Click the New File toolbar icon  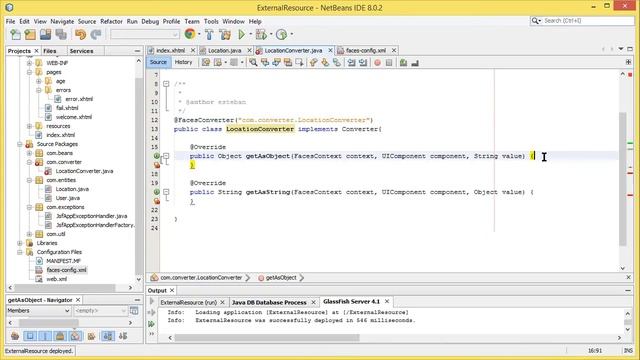(15, 35)
